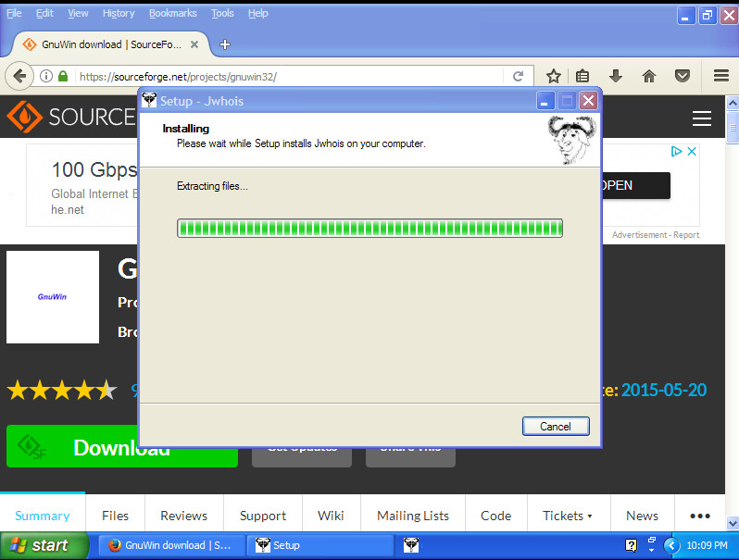Show more tabs with ellipsis button
739x560 pixels.
coord(700,516)
